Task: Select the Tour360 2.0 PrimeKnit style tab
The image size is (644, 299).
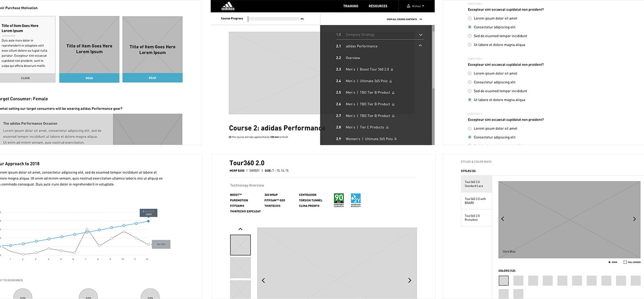Action: point(477,217)
